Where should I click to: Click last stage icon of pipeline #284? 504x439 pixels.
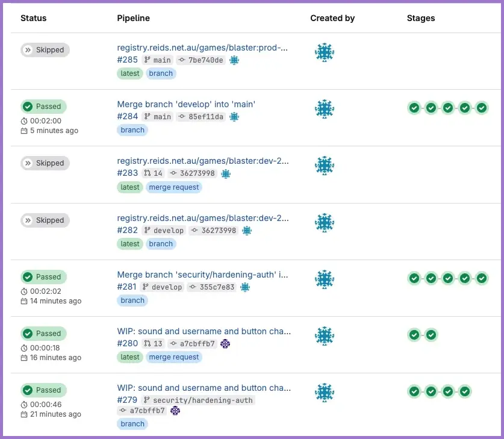pyautogui.click(x=482, y=108)
